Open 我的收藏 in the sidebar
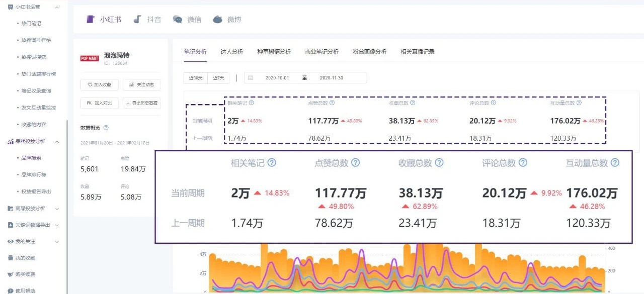This screenshot has height=294, width=644. (x=25, y=258)
